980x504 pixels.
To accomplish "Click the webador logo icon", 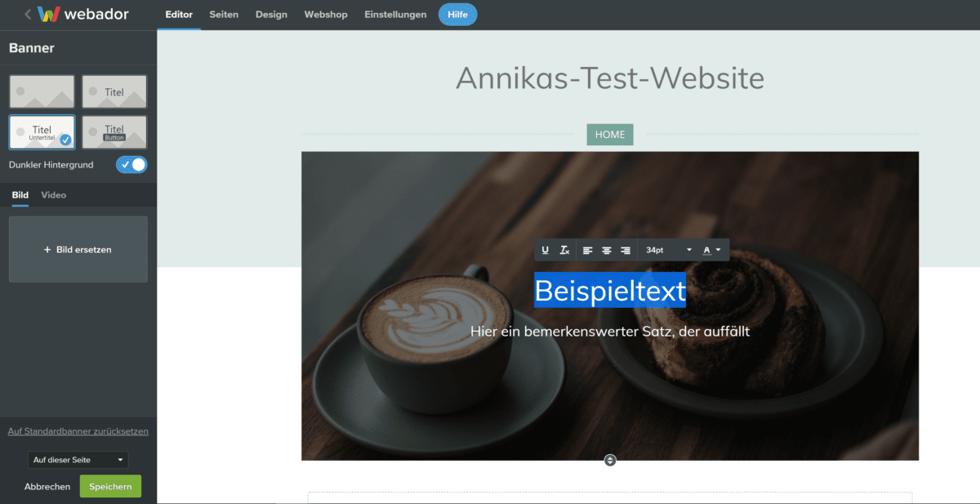I will pos(49,15).
